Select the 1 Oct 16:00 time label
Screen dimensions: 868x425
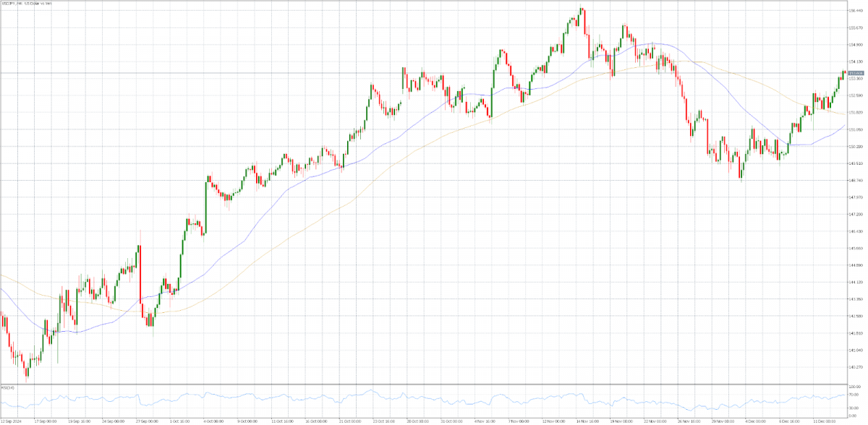coord(181,420)
